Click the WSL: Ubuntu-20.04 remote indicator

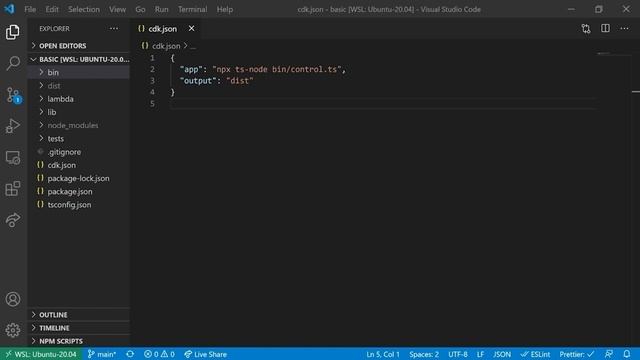coord(41,354)
